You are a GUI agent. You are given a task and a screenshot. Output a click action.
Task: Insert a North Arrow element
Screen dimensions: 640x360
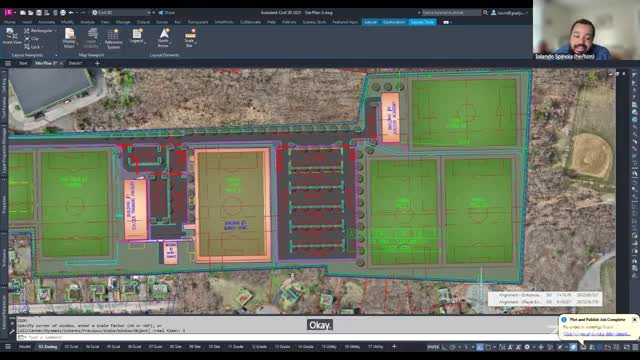[164, 38]
